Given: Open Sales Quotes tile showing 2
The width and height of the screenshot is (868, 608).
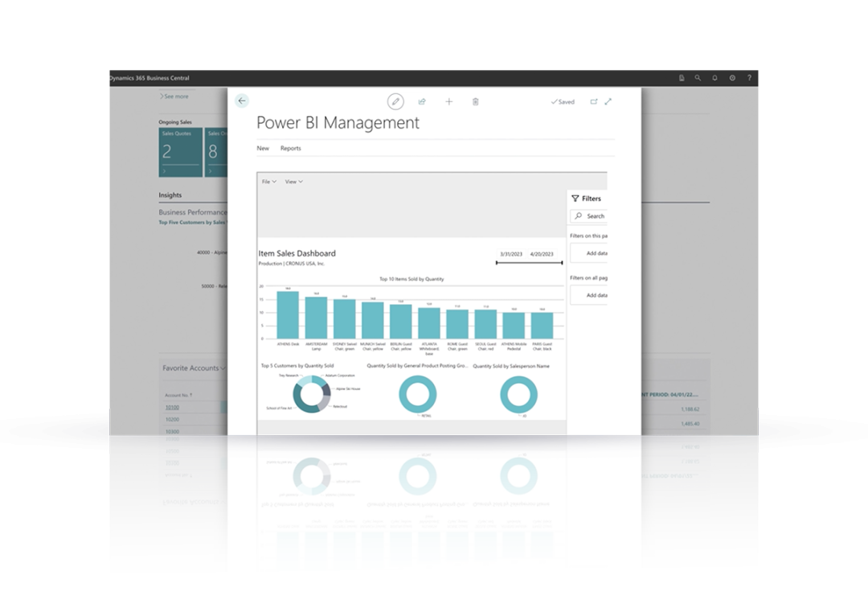Looking at the screenshot, I should 181,152.
